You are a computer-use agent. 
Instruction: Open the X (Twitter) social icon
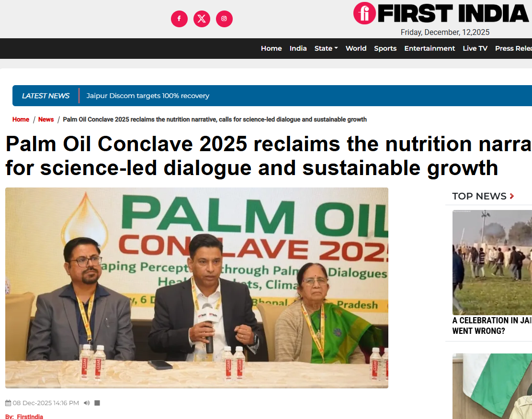[202, 19]
